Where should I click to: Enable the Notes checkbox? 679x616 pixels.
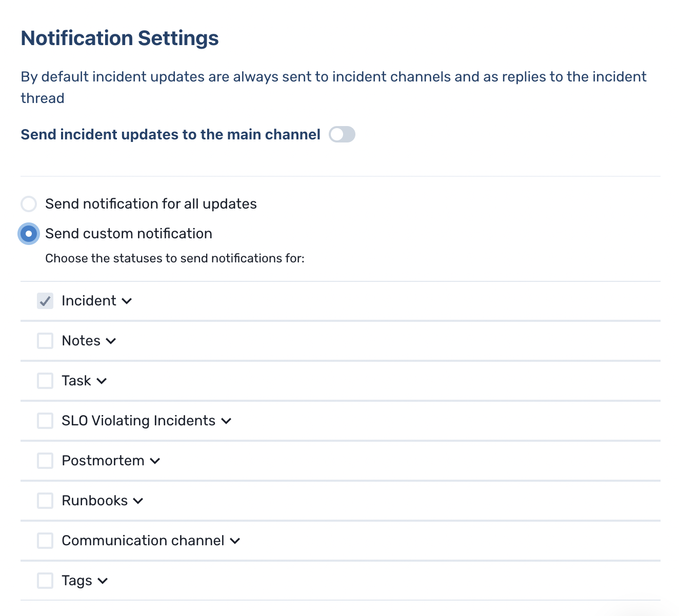45,341
